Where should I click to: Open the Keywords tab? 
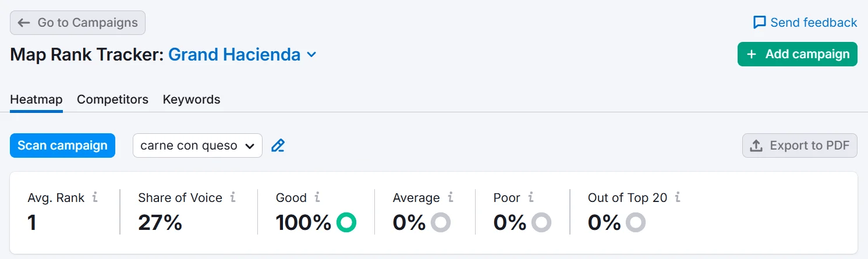(192, 100)
